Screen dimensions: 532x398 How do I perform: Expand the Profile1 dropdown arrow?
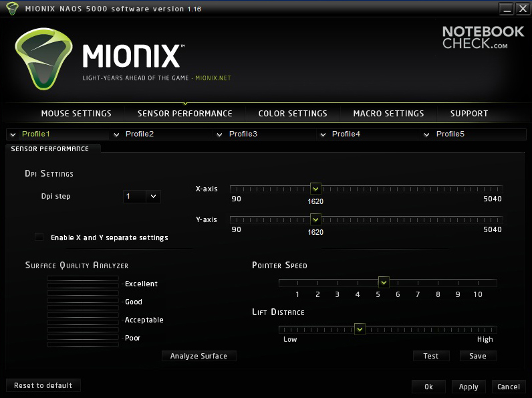tap(13, 134)
